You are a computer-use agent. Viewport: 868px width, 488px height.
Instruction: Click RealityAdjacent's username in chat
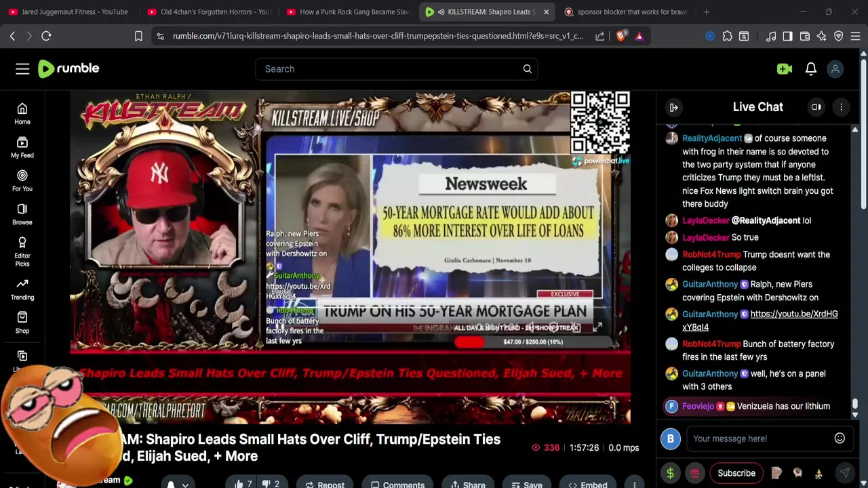[x=712, y=138]
